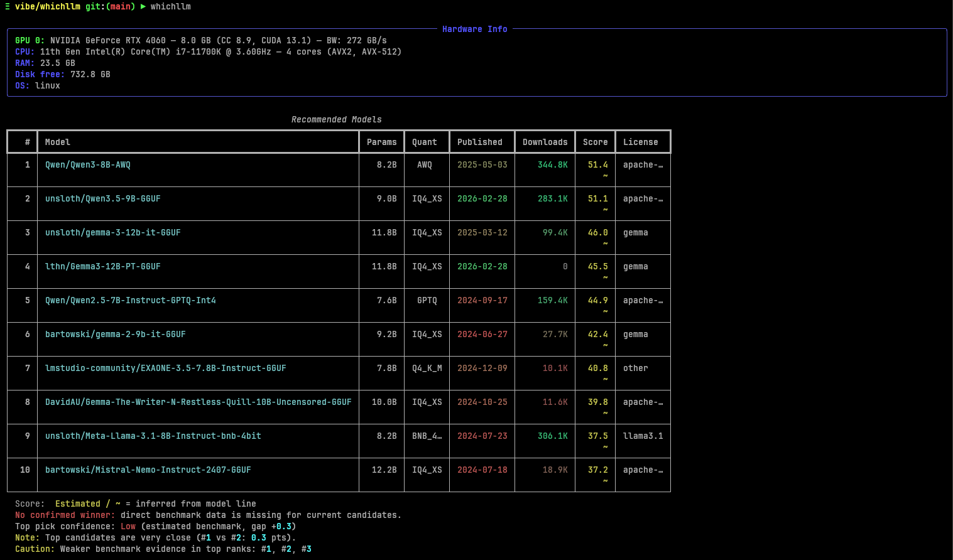The image size is (953, 560).
Task: Click score 51.4 for Qwen3-8B-AWQ
Action: [598, 165]
